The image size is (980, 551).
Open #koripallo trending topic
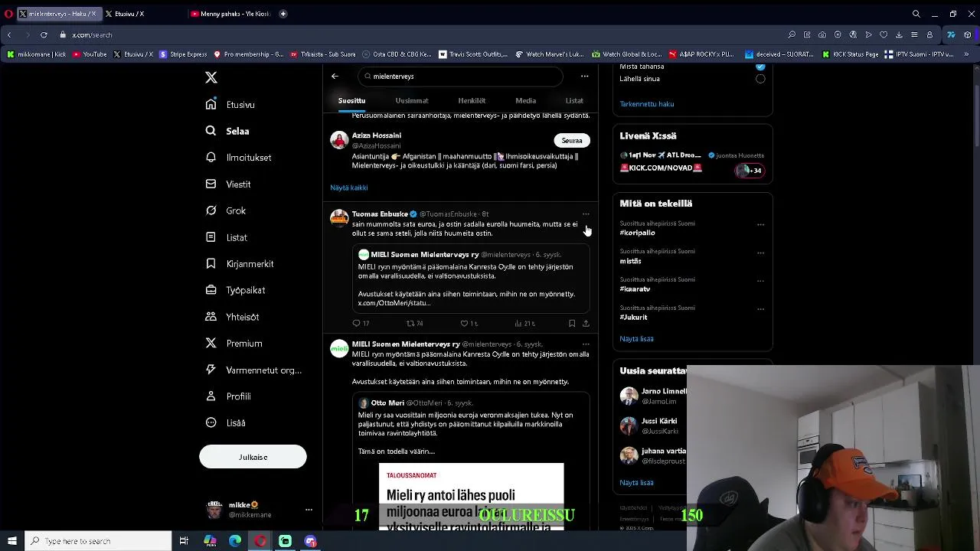click(638, 233)
